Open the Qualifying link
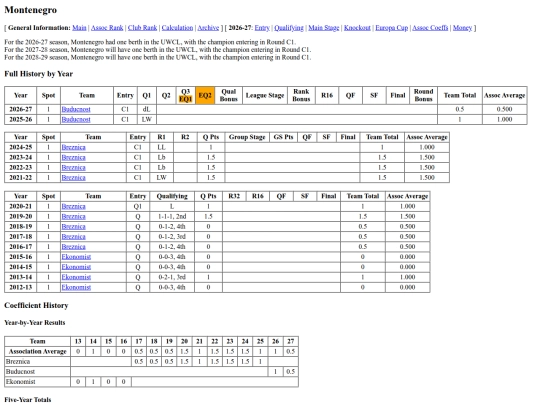This screenshot has width=540, height=405. (x=289, y=28)
